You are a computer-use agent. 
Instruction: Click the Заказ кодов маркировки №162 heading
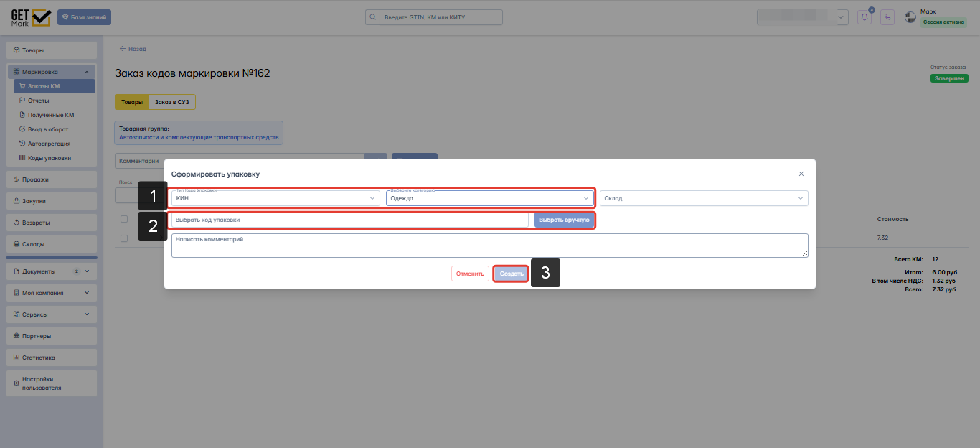click(x=192, y=73)
